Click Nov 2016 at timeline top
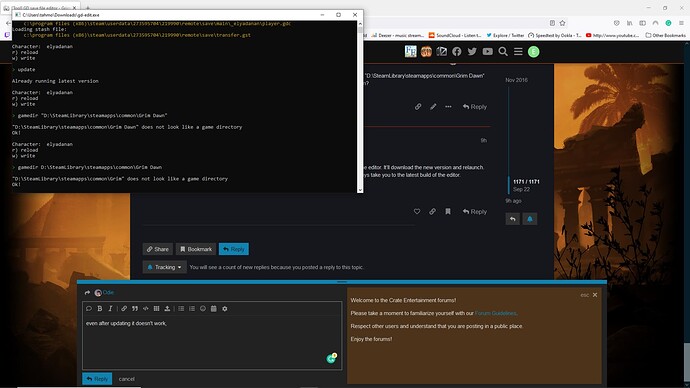This screenshot has width=690, height=388. tap(516, 80)
